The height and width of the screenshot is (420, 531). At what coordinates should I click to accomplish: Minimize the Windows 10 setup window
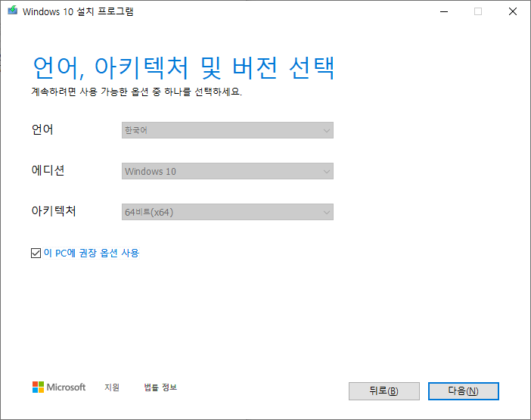[444, 11]
